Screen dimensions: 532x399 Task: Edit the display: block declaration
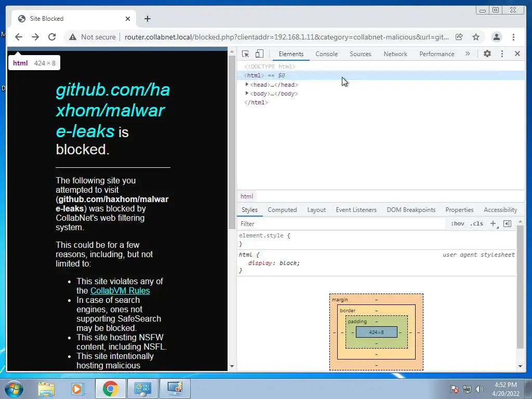click(274, 263)
